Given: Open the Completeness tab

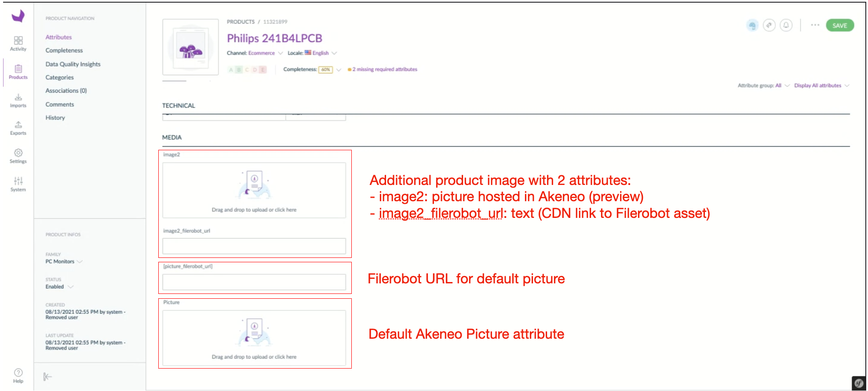Looking at the screenshot, I should (64, 51).
